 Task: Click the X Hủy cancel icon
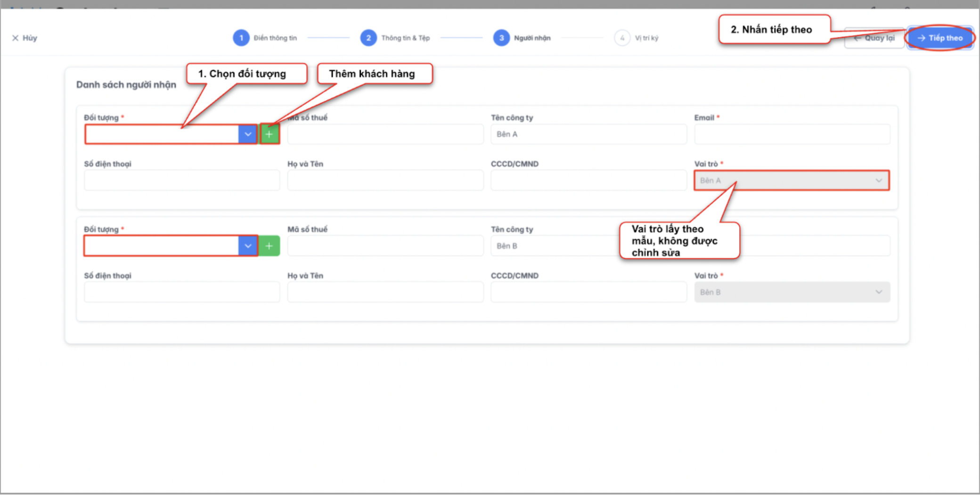16,38
